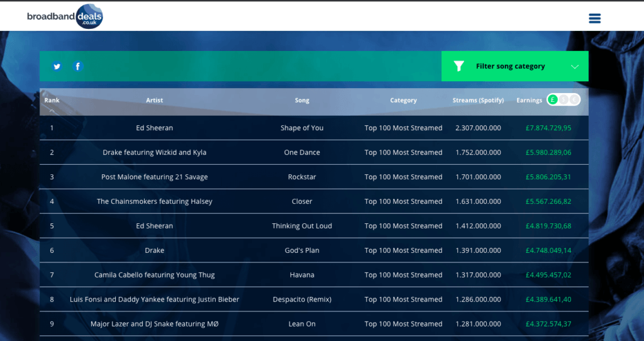This screenshot has width=644, height=341.
Task: Click rank number 5 in the table
Action: pos(52,226)
